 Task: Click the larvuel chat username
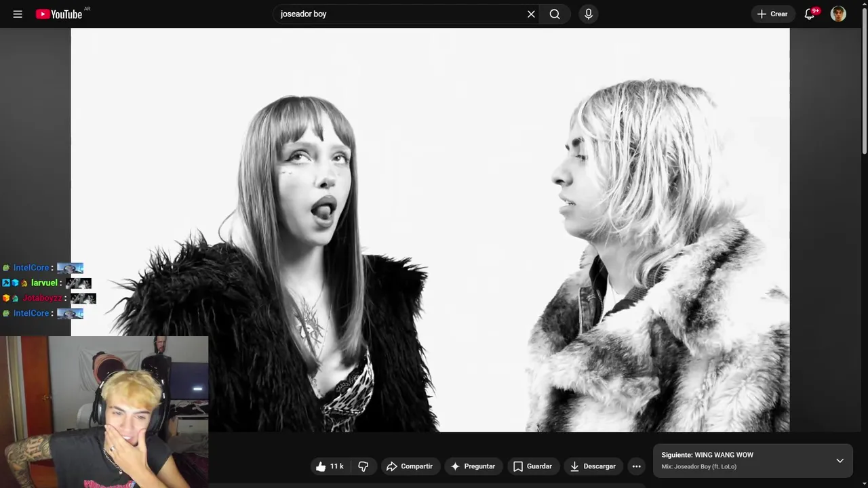44,283
